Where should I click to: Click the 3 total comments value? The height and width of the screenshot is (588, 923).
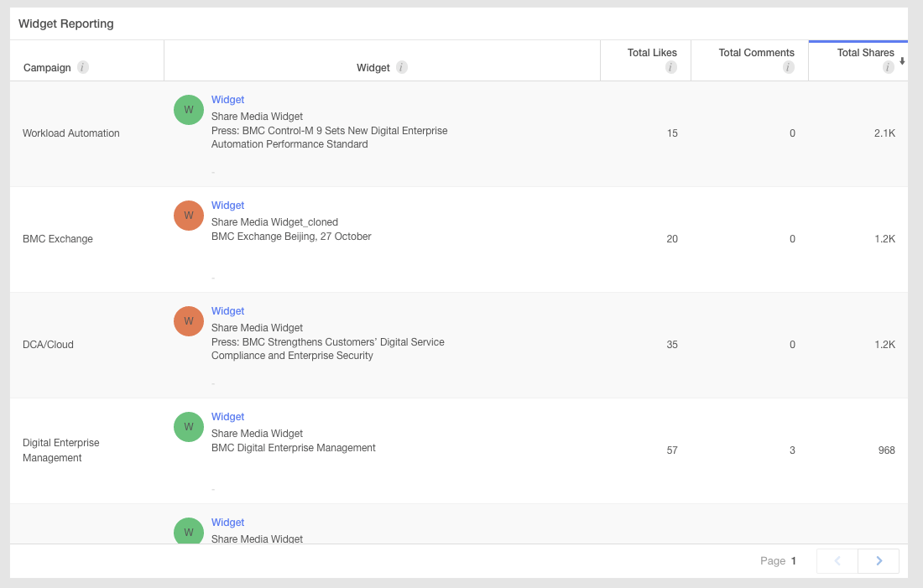coord(792,450)
